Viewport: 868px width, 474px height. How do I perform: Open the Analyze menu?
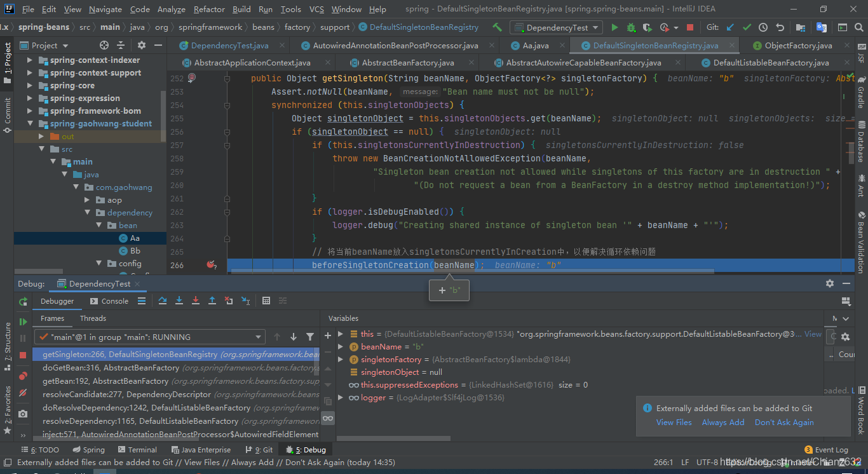[172, 9]
